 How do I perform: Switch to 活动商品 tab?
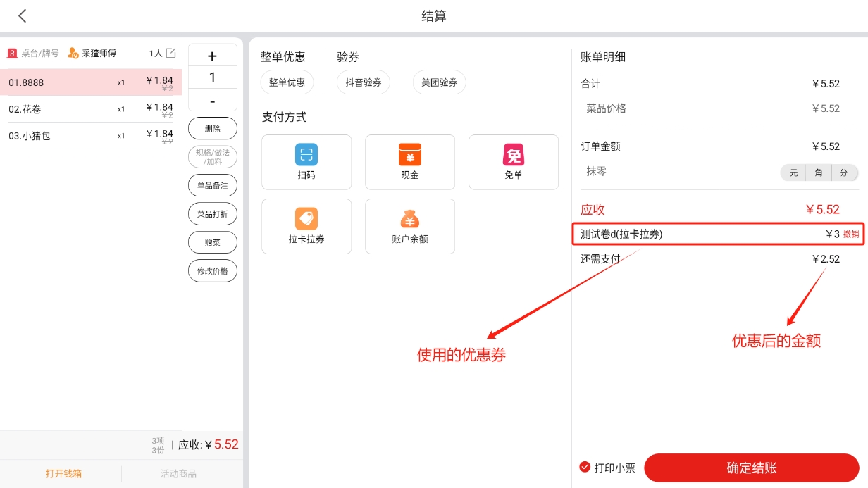178,474
